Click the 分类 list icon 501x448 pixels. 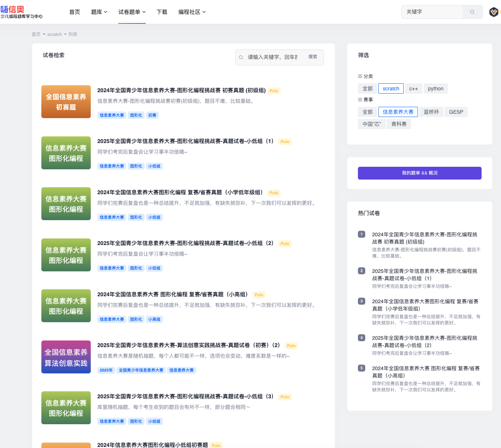(360, 76)
